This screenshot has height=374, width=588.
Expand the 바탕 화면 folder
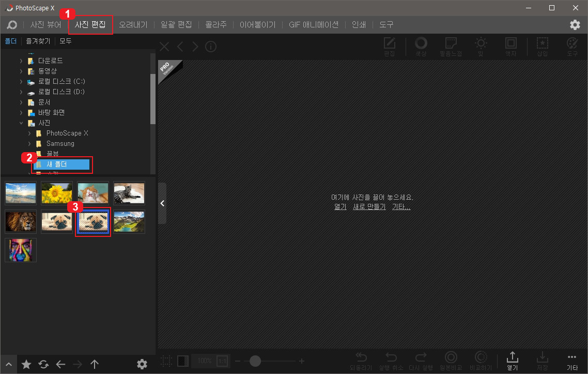pos(21,113)
